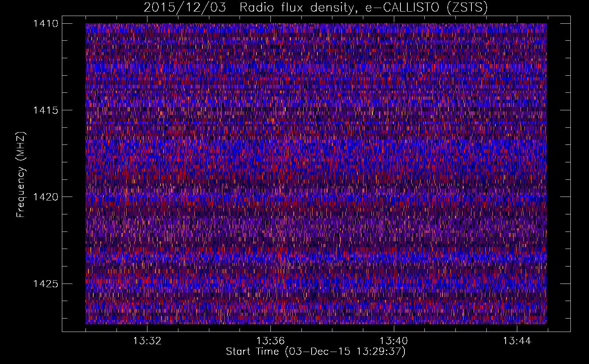
Task: Click the Frequency (MHZ) axis title
Action: [21, 174]
